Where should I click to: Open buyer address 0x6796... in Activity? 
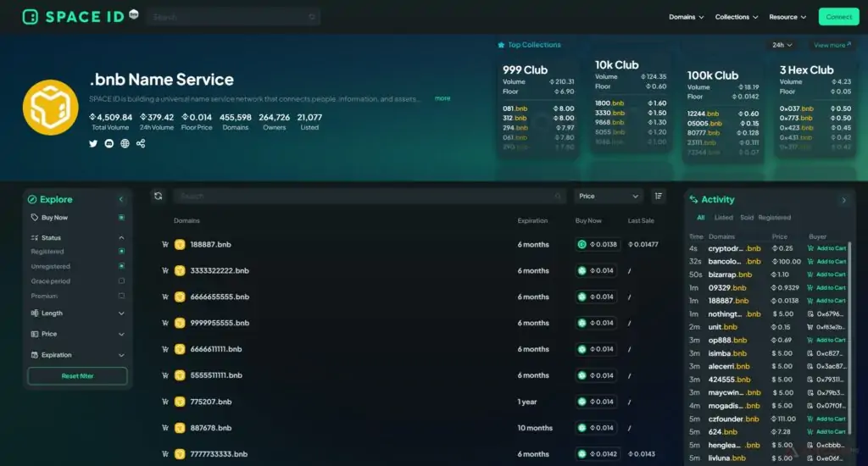pyautogui.click(x=826, y=313)
